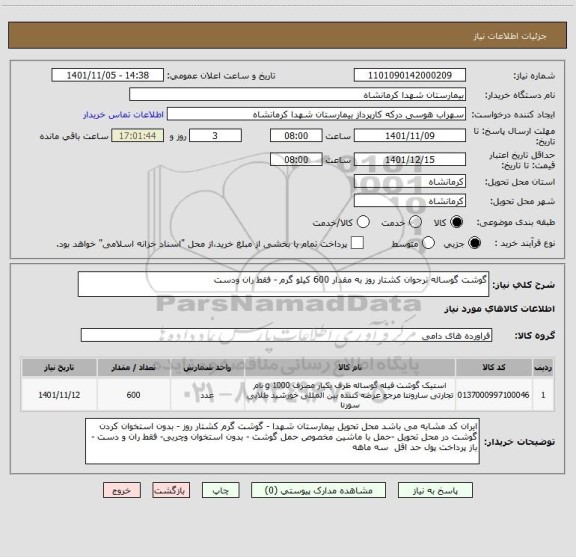The image size is (576, 557).
Task: Click the واحد شمارش column header
Action: (x=207, y=367)
